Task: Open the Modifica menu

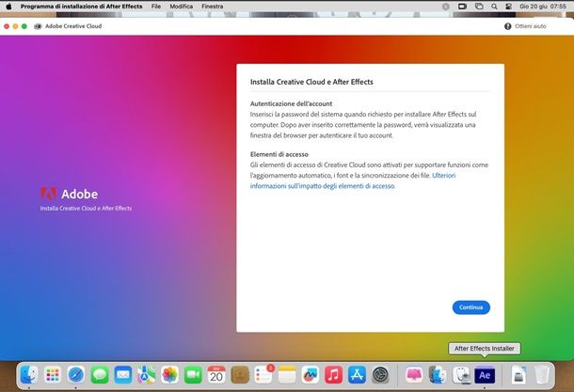Action: pyautogui.click(x=182, y=7)
